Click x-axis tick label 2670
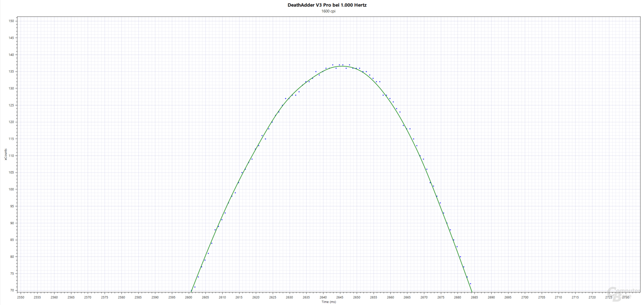 click(x=424, y=297)
